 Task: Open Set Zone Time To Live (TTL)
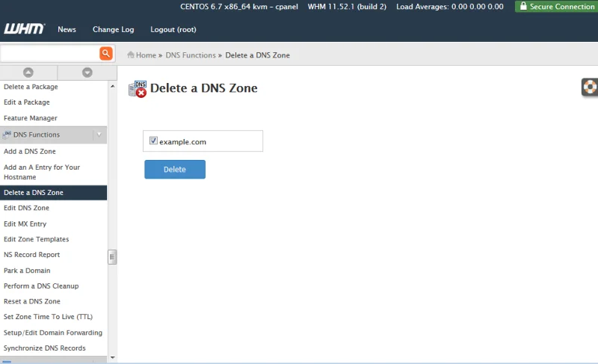[48, 317]
